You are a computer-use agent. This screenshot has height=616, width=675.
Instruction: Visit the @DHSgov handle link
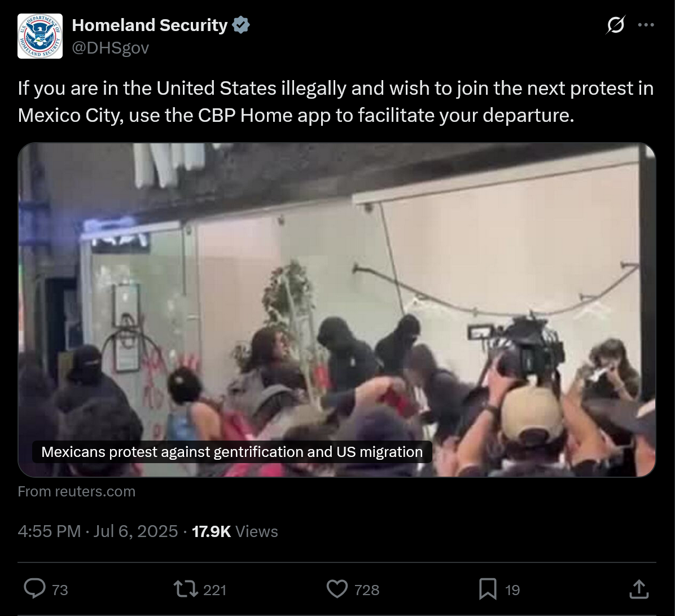110,48
